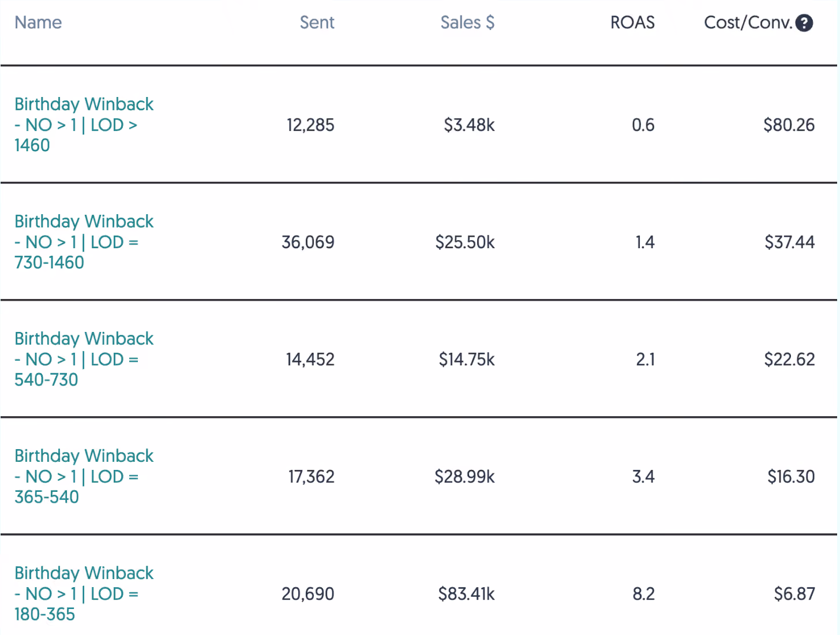840x635 pixels.
Task: Open Birthday Winback LOD > 1460 campaign
Action: tap(84, 125)
